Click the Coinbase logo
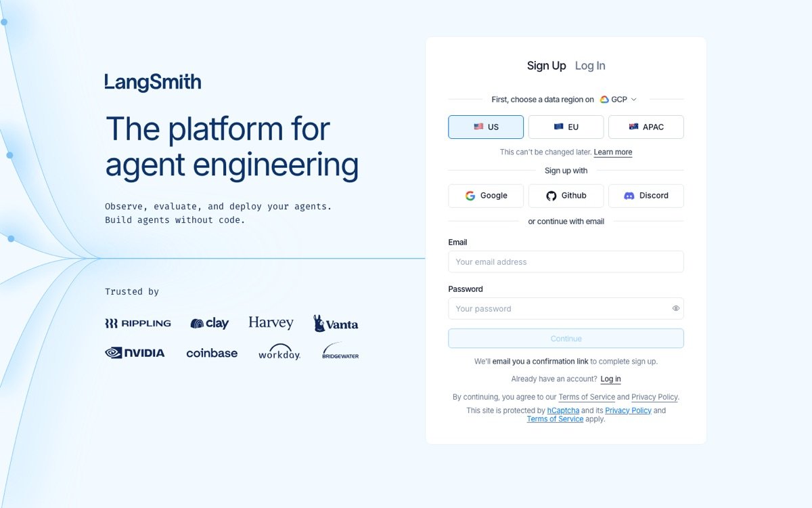Viewport: 812px width, 508px height. click(x=212, y=353)
